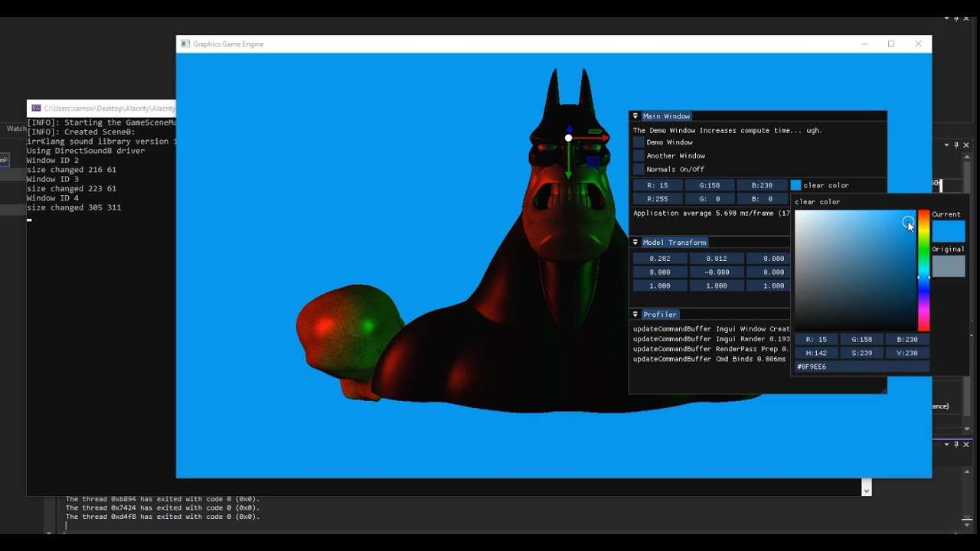
Task: Pick a shade in the saturation-value square
Action: coord(855,270)
